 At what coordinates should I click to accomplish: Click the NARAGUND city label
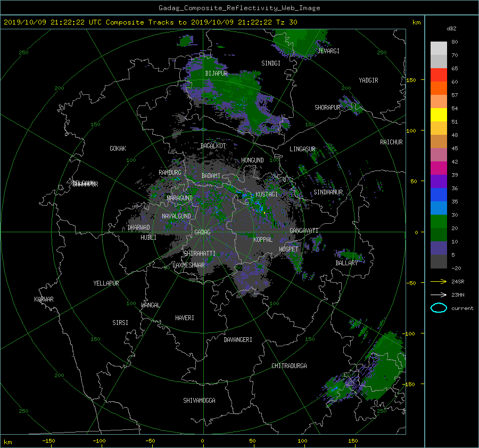pyautogui.click(x=180, y=198)
